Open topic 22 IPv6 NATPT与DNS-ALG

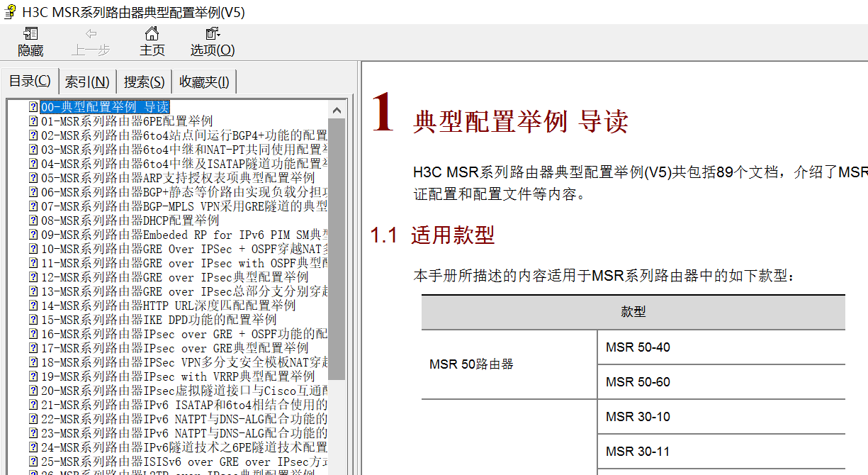tap(184, 419)
